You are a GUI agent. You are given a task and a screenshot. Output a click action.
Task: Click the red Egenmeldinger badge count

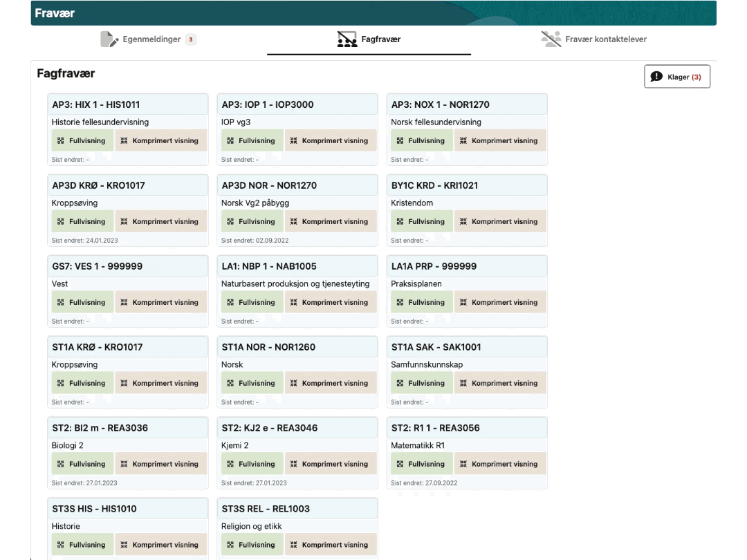(191, 39)
